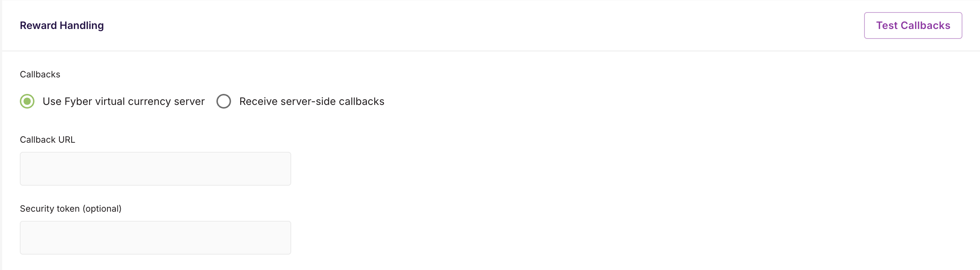Click the Callback URL field label
Screen dimensions: 980x270
tap(48, 140)
